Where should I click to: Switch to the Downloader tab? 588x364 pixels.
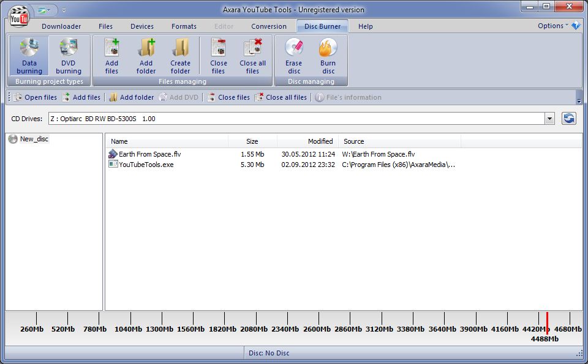[x=61, y=26]
